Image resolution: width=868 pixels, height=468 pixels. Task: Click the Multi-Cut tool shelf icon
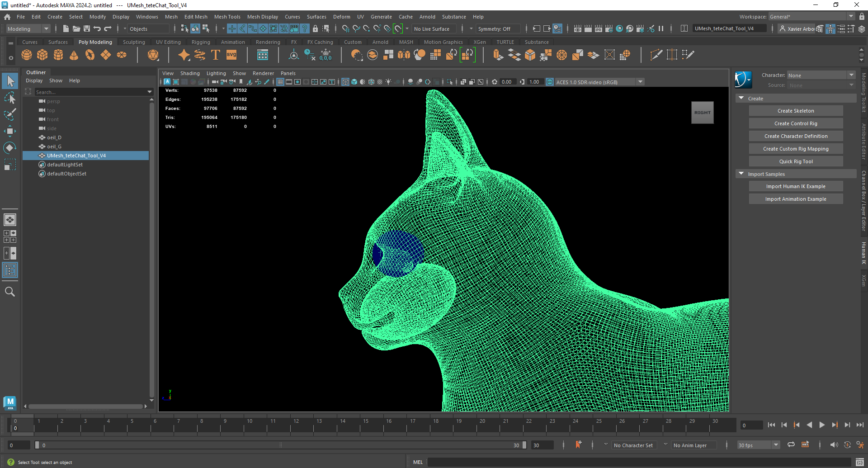pos(656,55)
